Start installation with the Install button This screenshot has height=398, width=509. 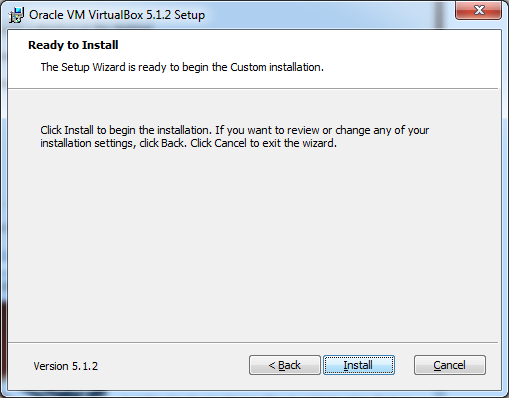(359, 365)
